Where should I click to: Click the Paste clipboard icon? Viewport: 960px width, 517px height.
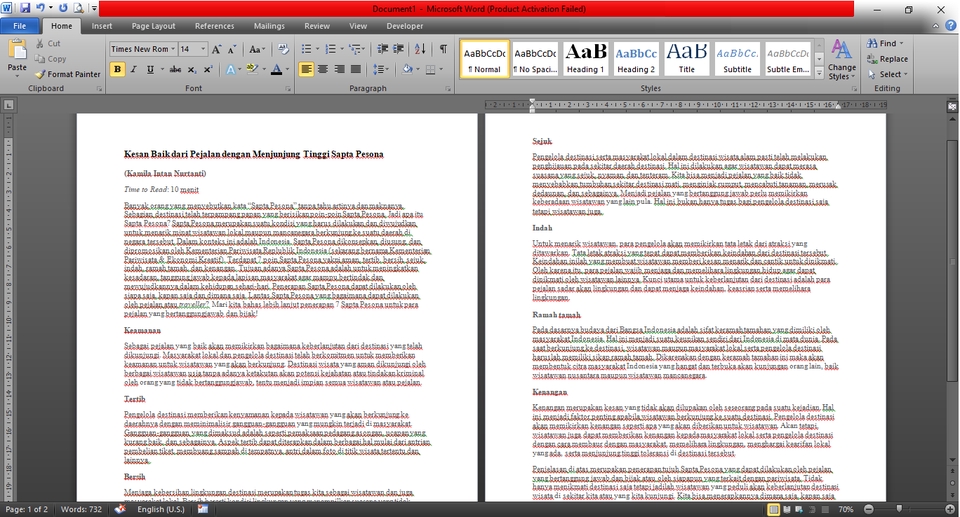[x=17, y=50]
